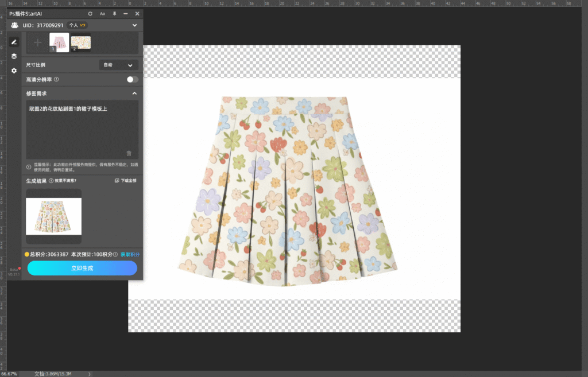Viewport: 588px width, 377px height.
Task: Click the plus box to add image
Action: click(37, 42)
